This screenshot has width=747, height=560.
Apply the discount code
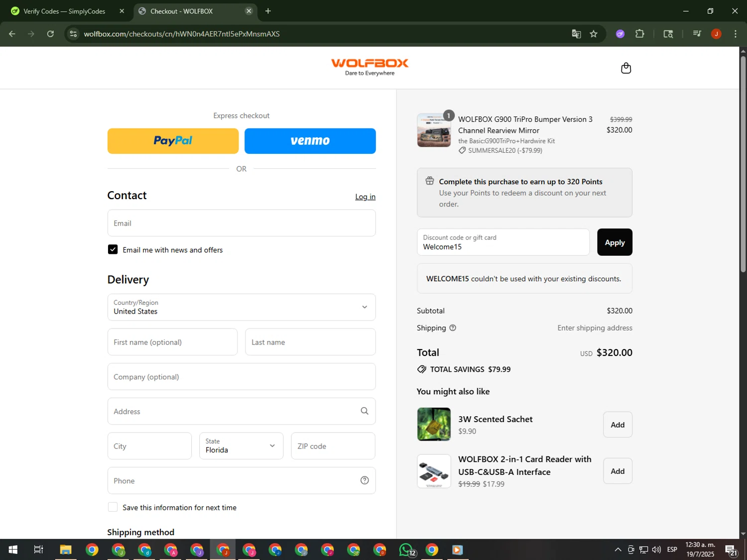coord(615,242)
